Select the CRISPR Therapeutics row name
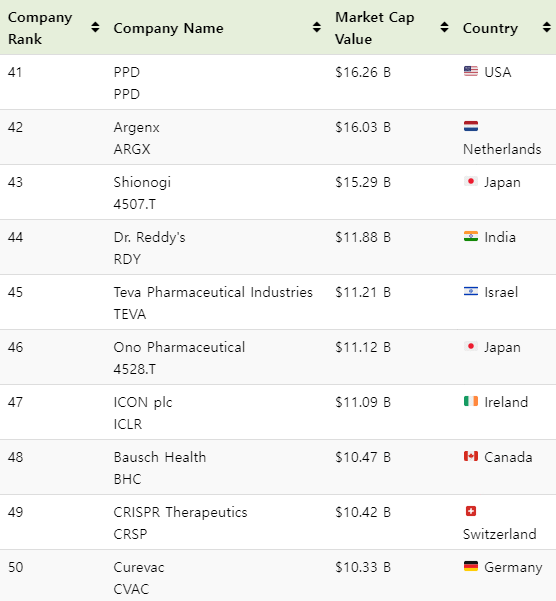556x601 pixels. point(180,512)
